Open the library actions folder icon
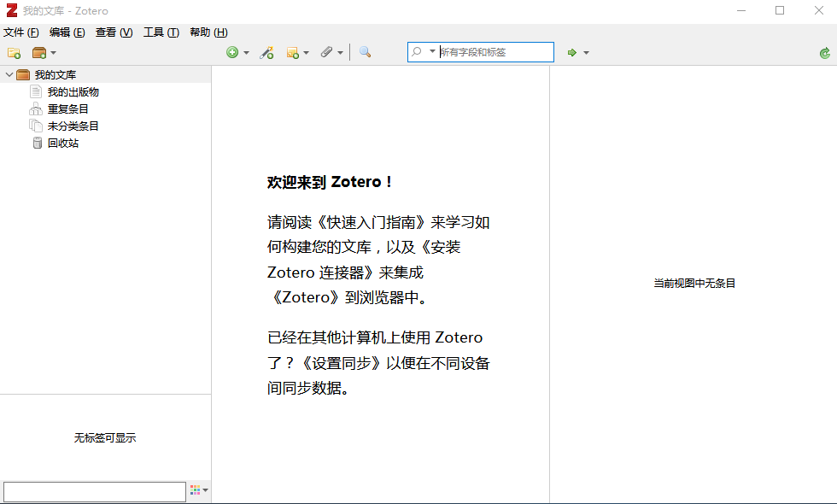Image resolution: width=837 pixels, height=504 pixels. [x=41, y=52]
